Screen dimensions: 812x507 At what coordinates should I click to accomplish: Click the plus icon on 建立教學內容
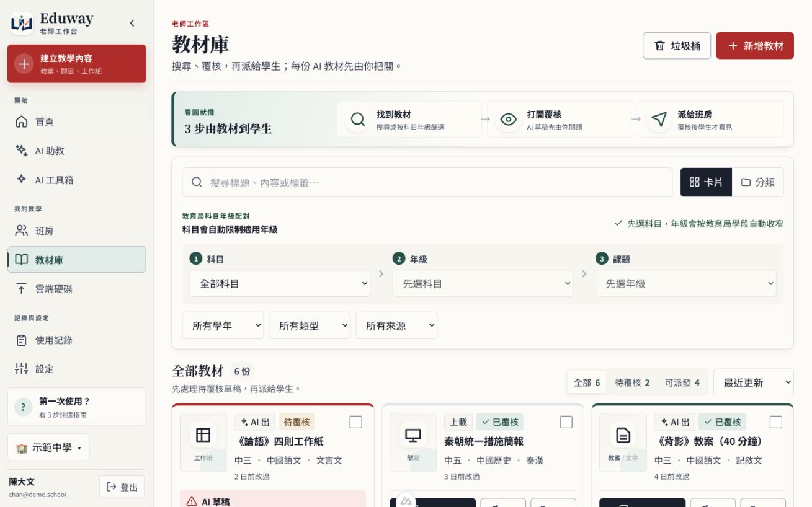[x=24, y=64]
